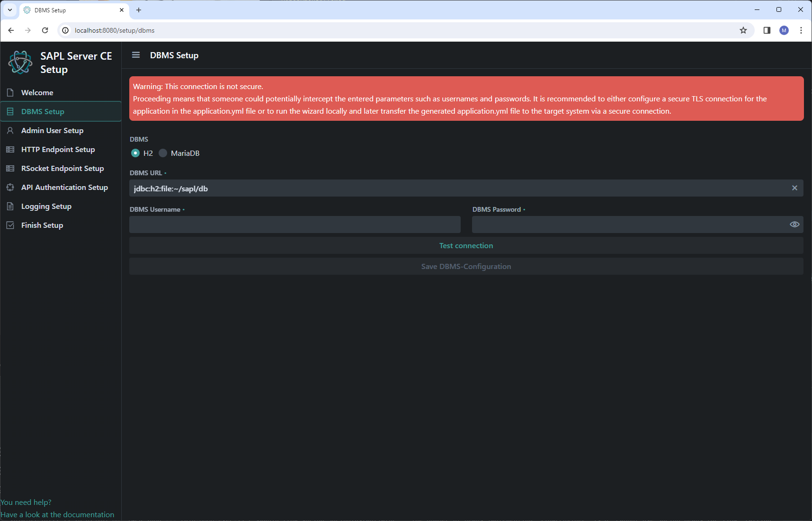Click the DBMS Setup page title
This screenshot has width=812, height=521.
tap(174, 55)
